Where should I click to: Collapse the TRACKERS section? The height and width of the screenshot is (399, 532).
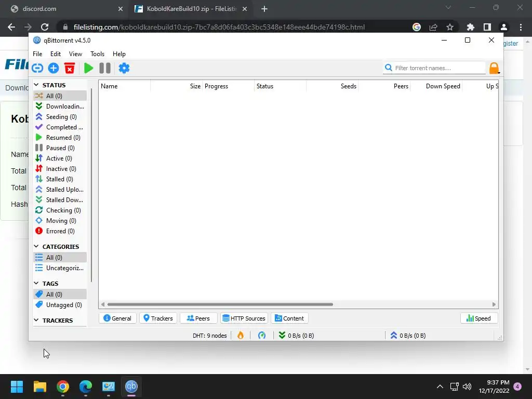click(36, 320)
